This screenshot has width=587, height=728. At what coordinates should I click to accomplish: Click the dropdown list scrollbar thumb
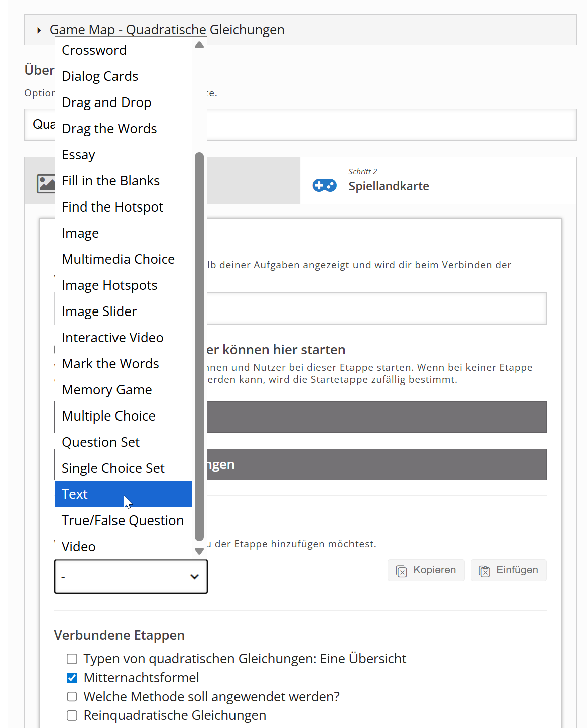click(x=199, y=347)
